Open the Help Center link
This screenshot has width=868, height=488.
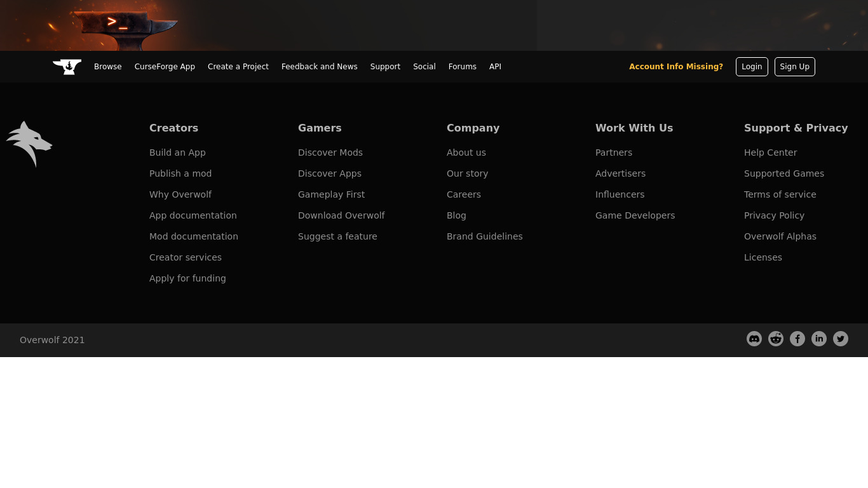point(770,152)
